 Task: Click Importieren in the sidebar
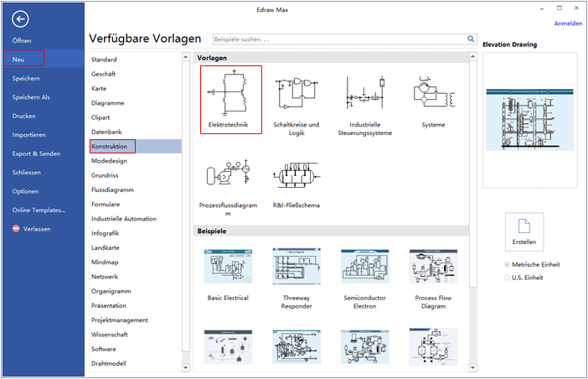pos(28,135)
